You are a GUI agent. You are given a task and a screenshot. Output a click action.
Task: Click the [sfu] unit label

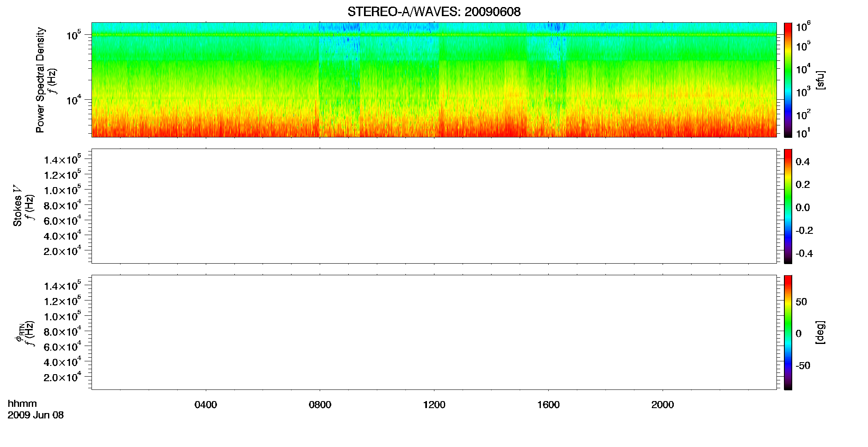click(820, 80)
